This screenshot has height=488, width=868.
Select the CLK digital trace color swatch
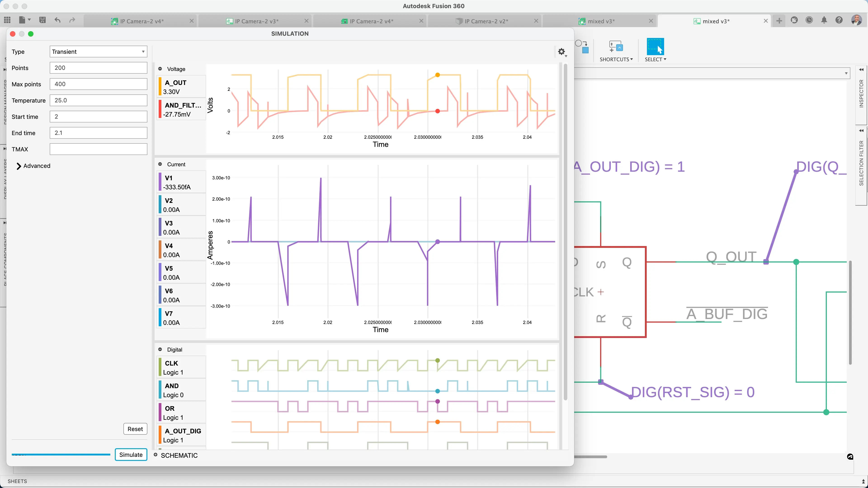pos(160,367)
